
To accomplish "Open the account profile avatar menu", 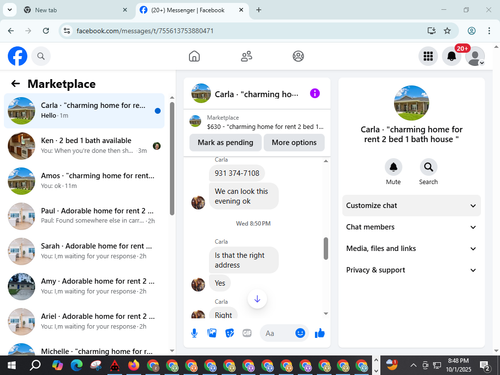I will (475, 56).
